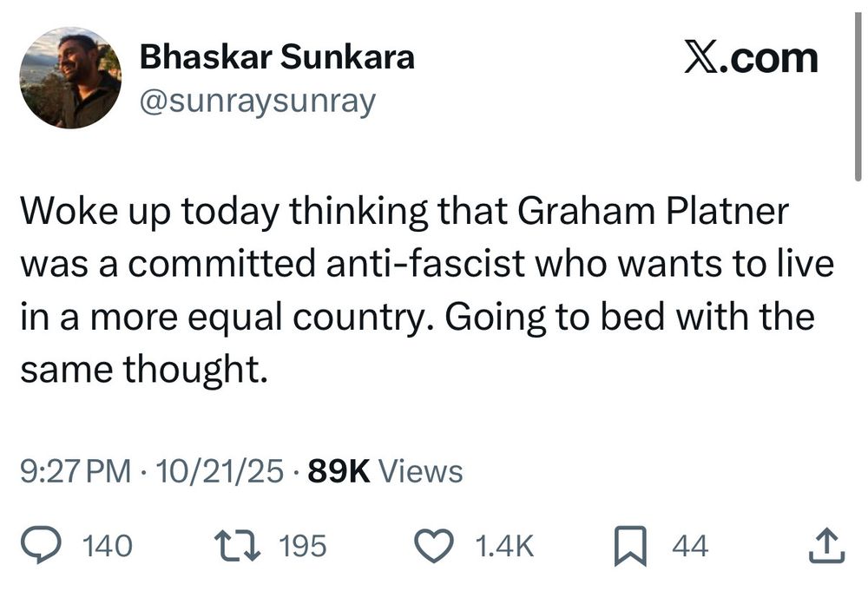
Task: Open the @sunraysunray handle
Action: point(256,100)
